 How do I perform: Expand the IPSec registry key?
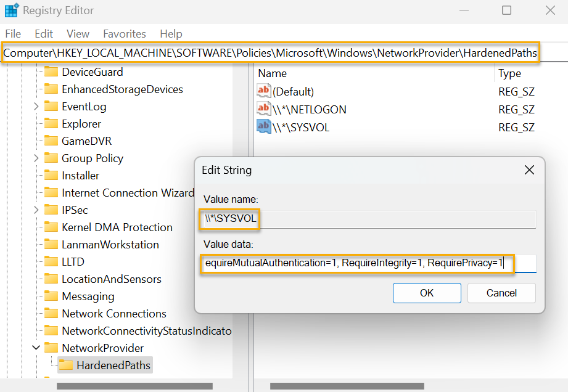[x=36, y=210]
